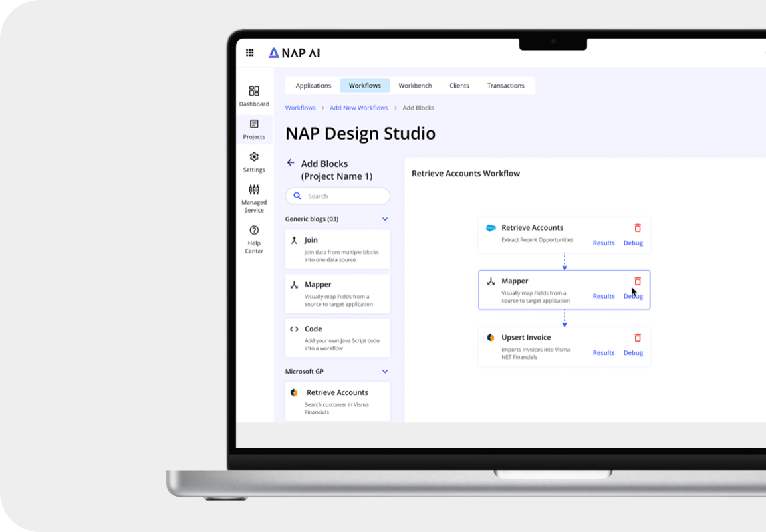Select the Join block card
The height and width of the screenshot is (532, 766).
pyautogui.click(x=338, y=249)
